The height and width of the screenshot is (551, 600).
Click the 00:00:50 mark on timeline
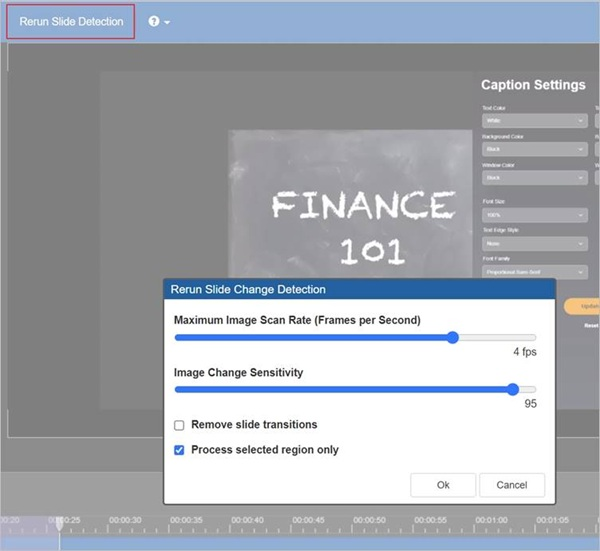pos(369,520)
